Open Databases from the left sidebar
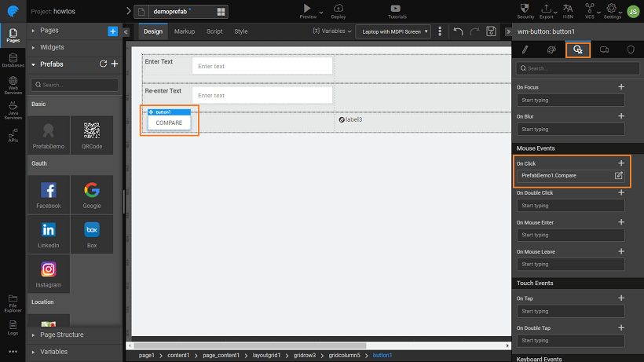Image resolution: width=644 pixels, height=362 pixels. (13, 60)
